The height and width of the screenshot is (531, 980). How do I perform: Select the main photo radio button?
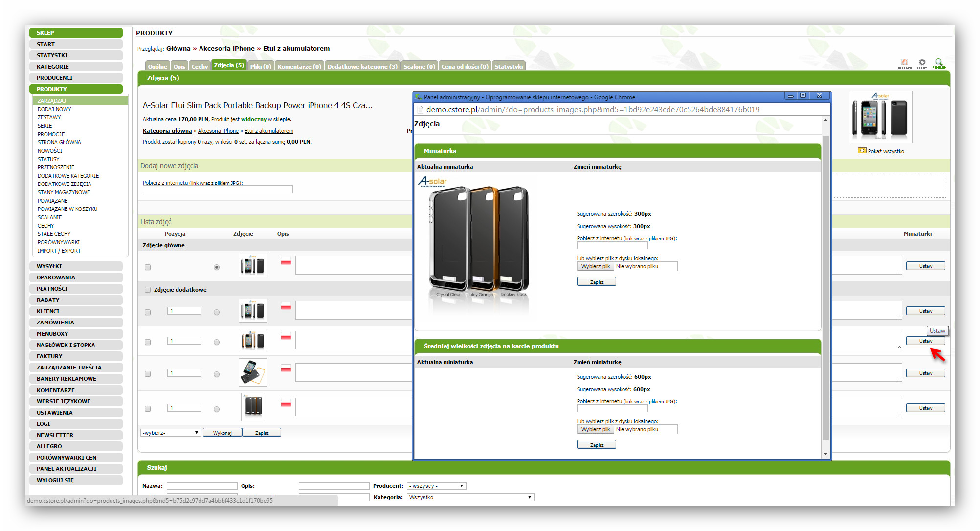point(217,267)
